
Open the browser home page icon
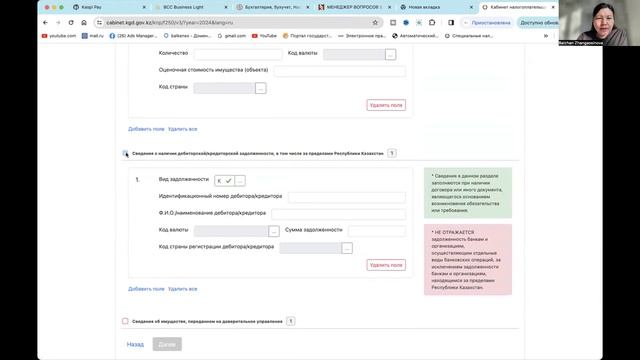coord(84,23)
